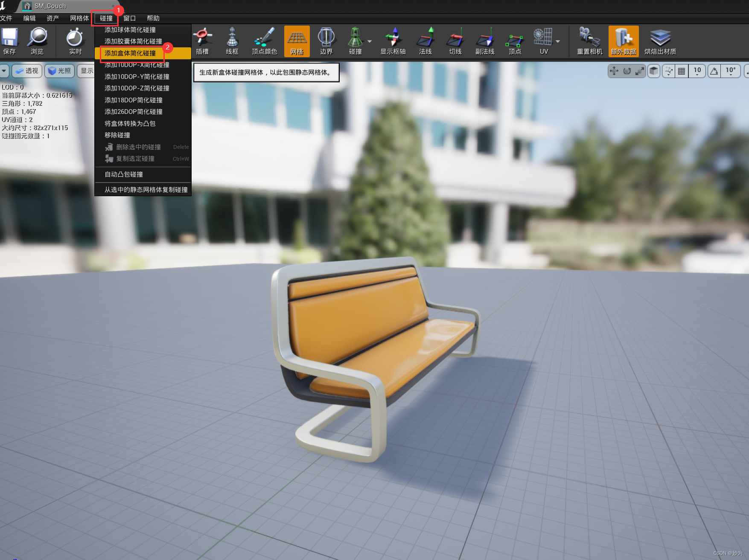Image resolution: width=749 pixels, height=560 pixels.
Task: Select 添加26DOP简化碰撞 menu entry
Action: (143, 112)
